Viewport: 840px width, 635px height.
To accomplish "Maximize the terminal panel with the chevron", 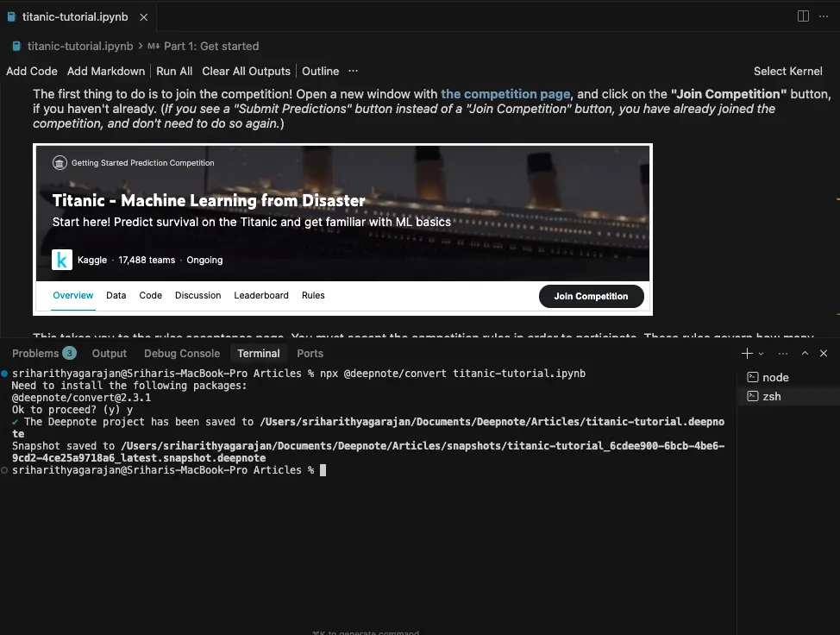I will click(x=804, y=353).
